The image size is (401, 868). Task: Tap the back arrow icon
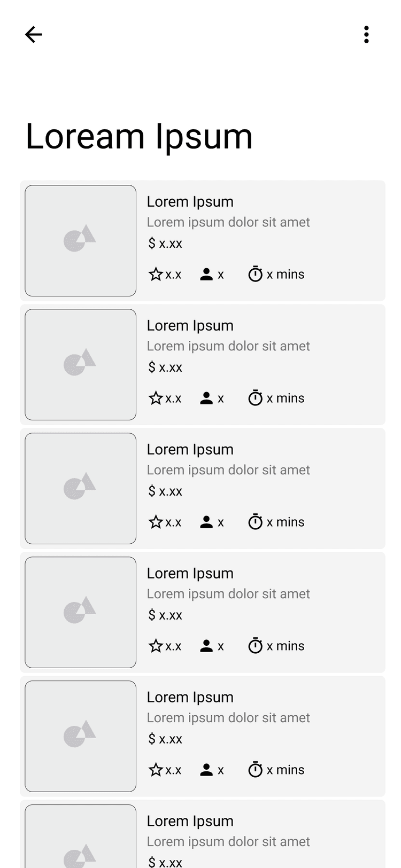[34, 35]
